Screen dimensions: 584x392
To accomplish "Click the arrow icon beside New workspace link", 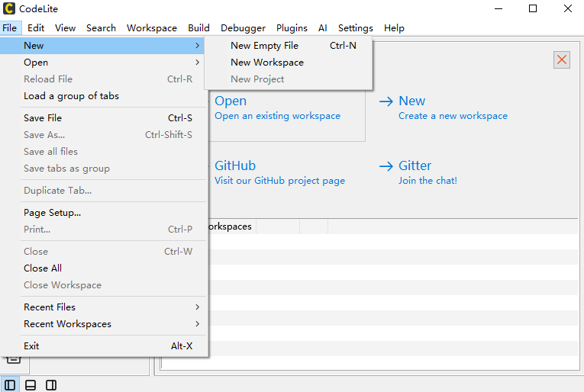I will click(386, 101).
